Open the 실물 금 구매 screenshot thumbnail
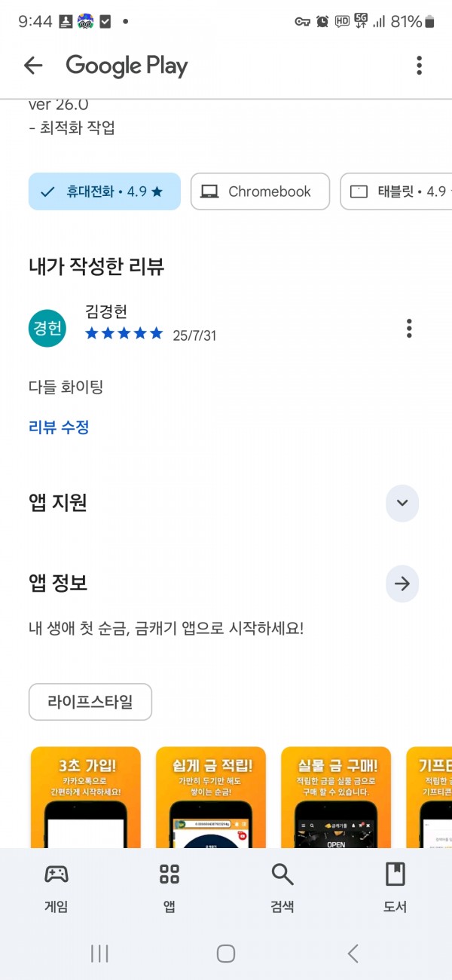Image resolution: width=452 pixels, height=980 pixels. coord(336,797)
